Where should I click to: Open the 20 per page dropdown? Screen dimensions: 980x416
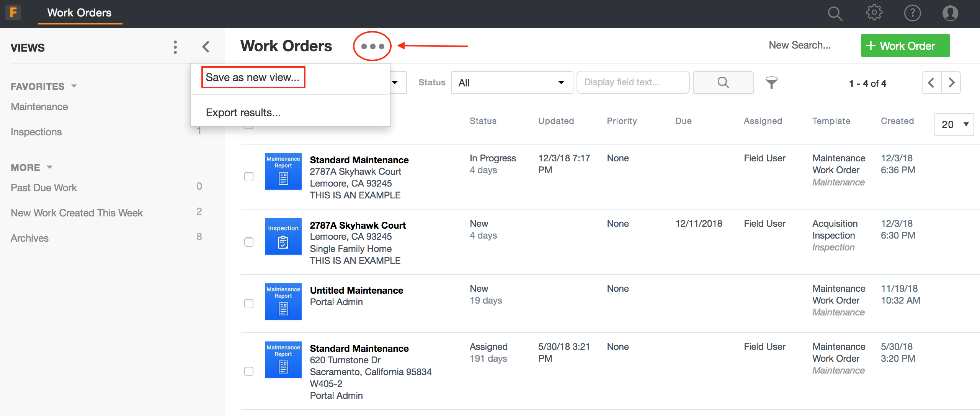(x=954, y=124)
